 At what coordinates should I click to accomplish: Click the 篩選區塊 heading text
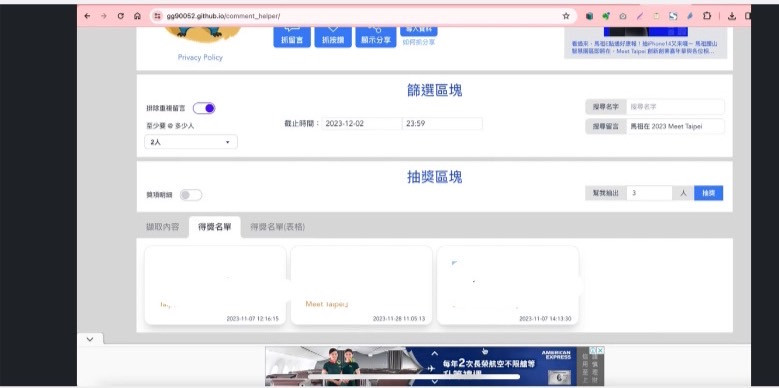tap(435, 90)
